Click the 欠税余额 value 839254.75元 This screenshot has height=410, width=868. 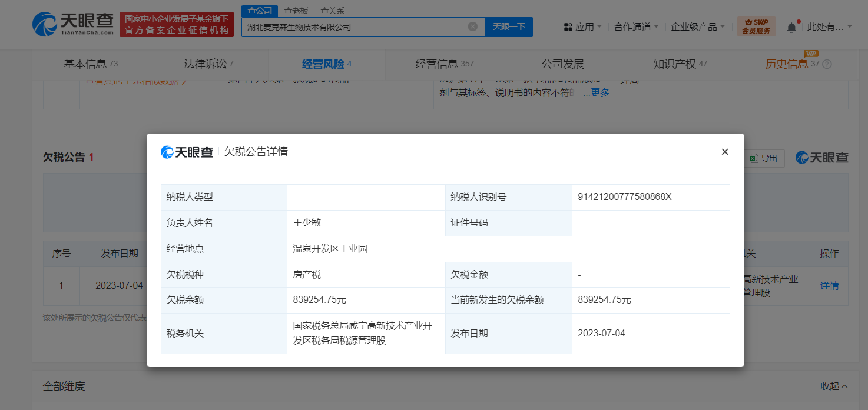point(319,300)
